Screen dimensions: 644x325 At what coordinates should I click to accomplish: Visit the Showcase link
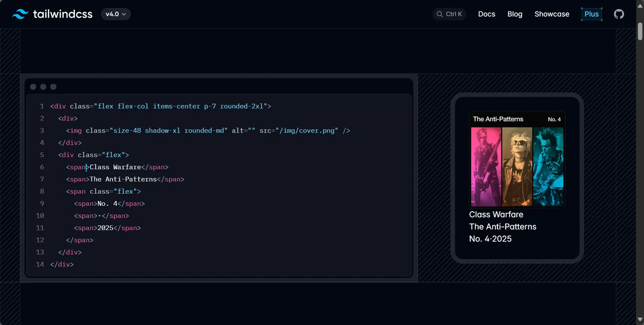(552, 14)
